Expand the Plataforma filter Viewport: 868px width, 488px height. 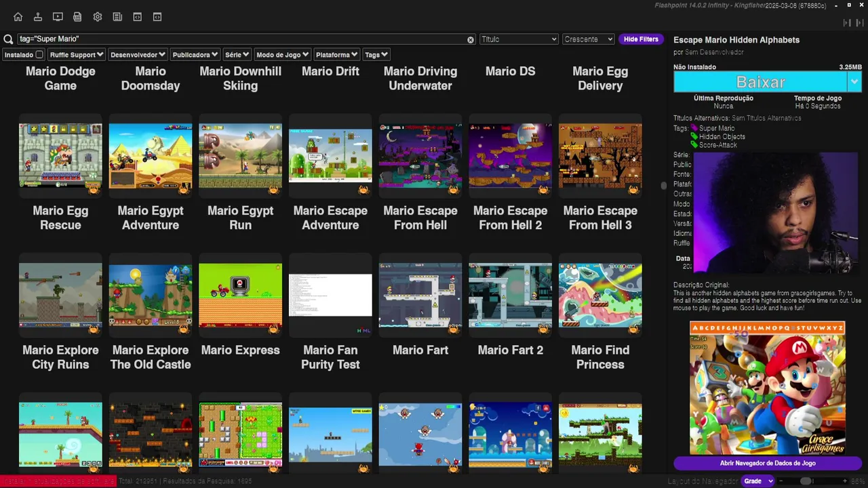point(336,55)
